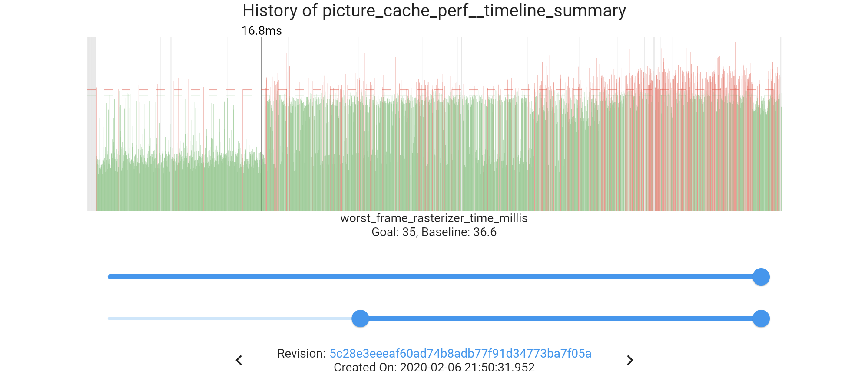Click the left navigation chevron
This screenshot has width=868, height=381.
coord(239,360)
